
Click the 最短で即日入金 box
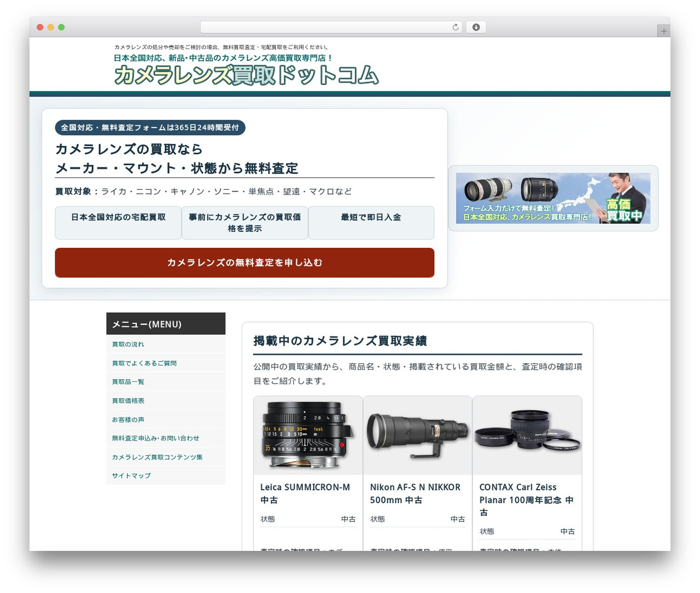point(371,223)
